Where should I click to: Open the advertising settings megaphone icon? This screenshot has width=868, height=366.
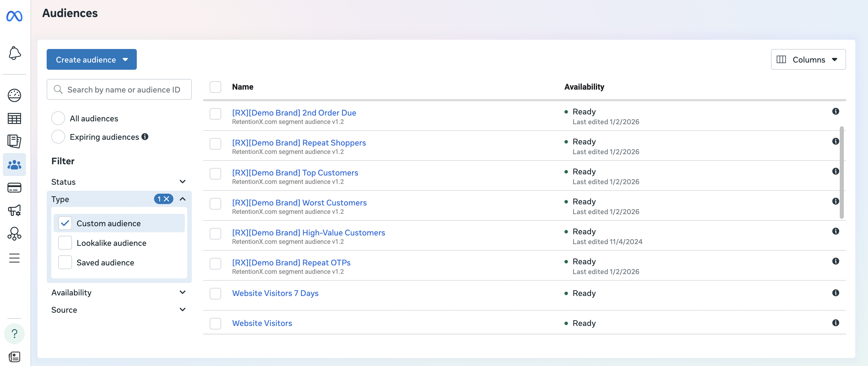tap(14, 210)
